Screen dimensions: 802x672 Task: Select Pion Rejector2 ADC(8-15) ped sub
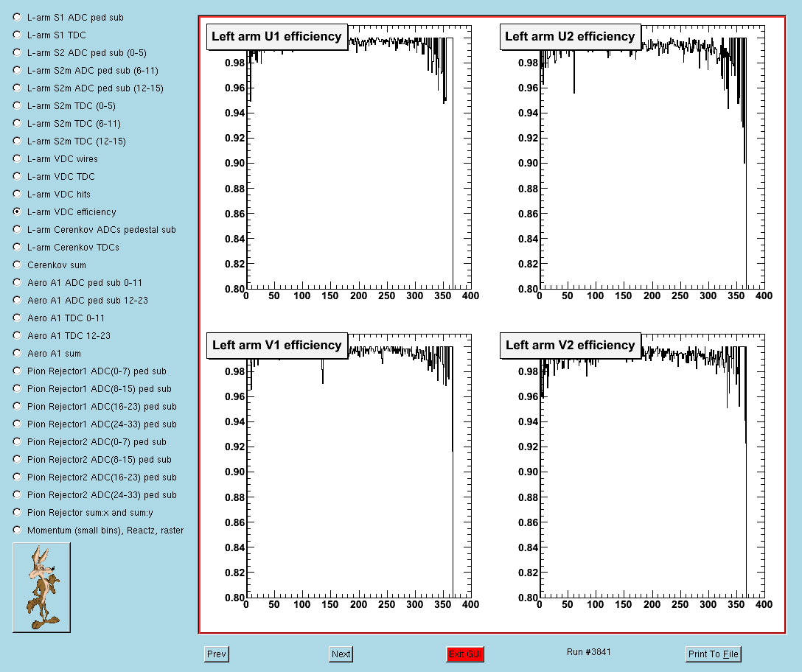pos(17,459)
